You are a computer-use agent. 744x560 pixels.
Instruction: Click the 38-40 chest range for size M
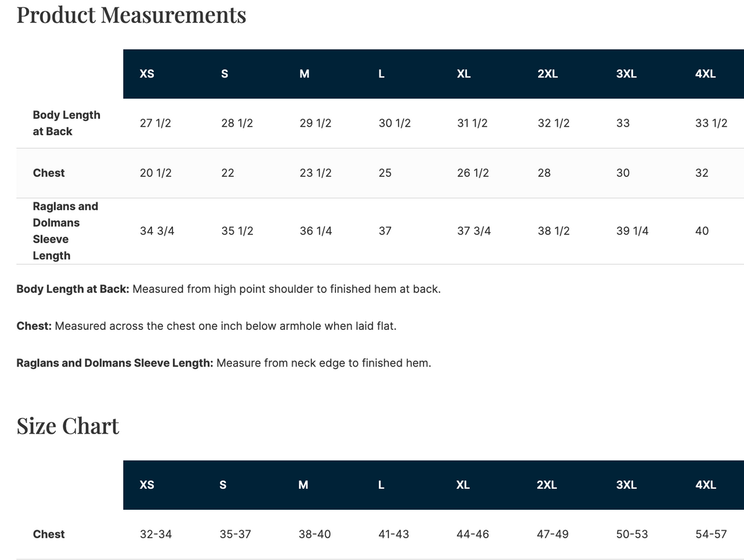tap(314, 534)
